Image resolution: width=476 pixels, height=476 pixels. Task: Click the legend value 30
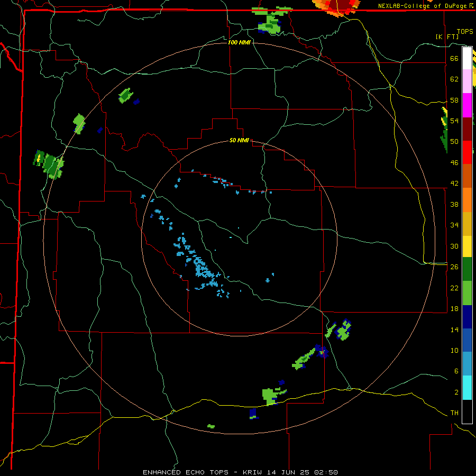pos(454,246)
